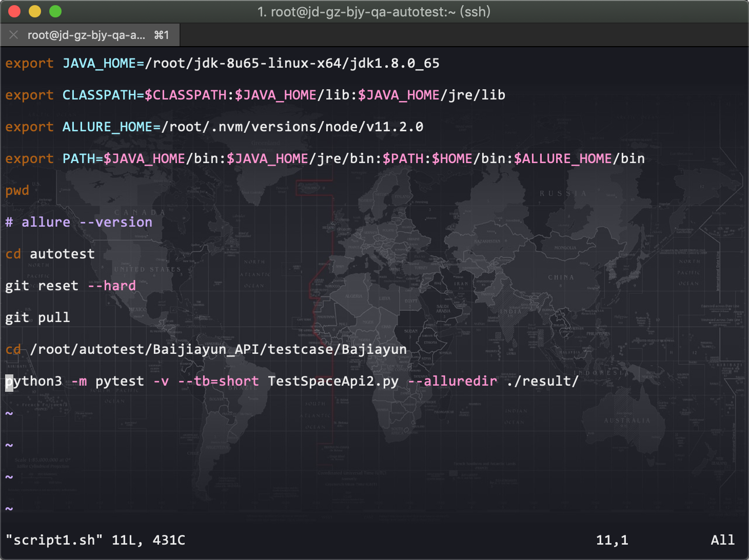
Task: Click ALLURE_HOME in the third export line
Action: [107, 127]
